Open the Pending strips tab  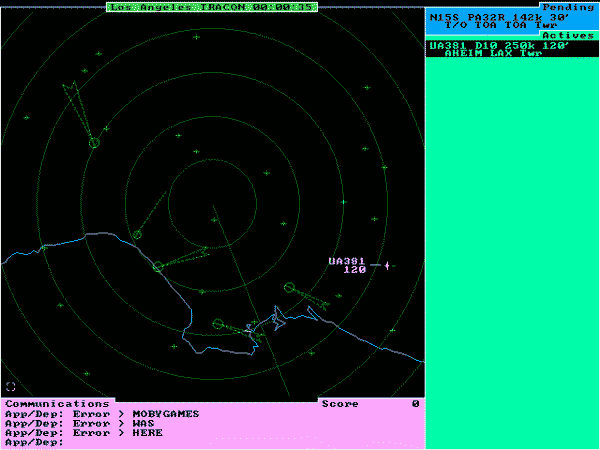coord(568,7)
